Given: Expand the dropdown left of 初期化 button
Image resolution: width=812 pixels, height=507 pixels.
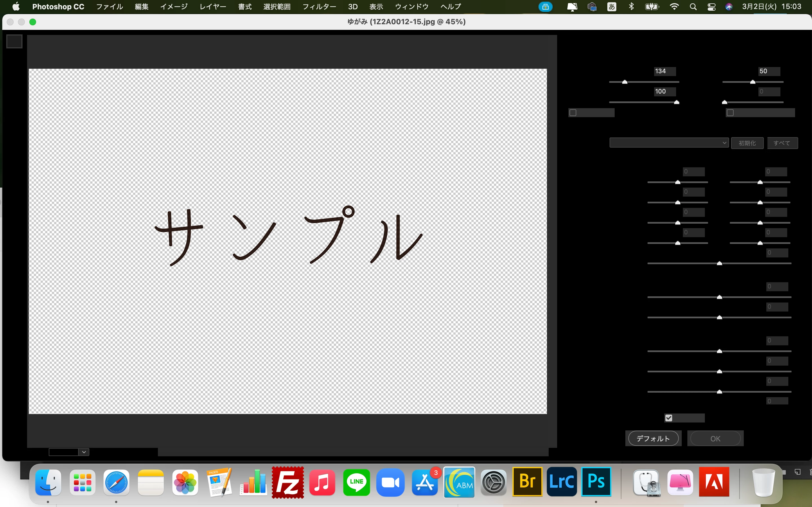Looking at the screenshot, I should [669, 143].
